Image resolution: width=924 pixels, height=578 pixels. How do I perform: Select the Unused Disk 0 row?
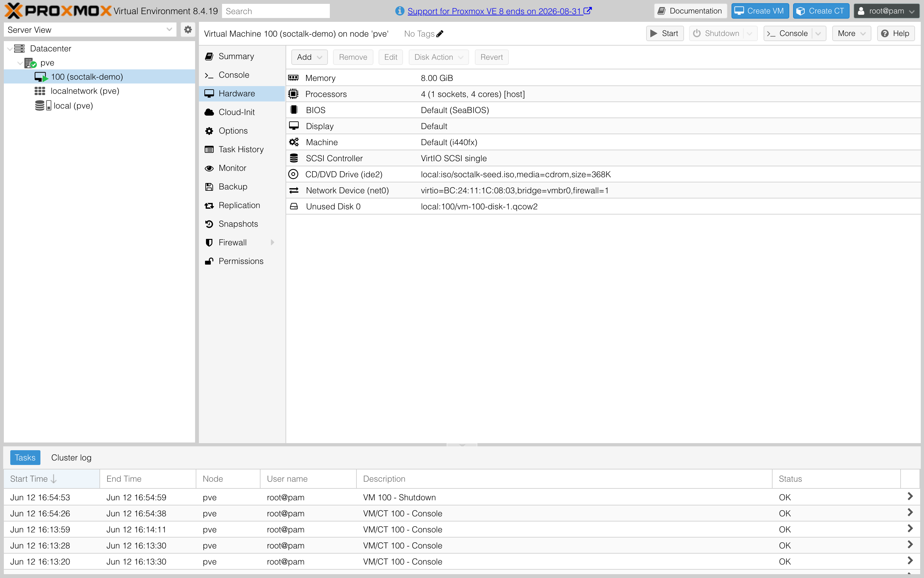[603, 206]
